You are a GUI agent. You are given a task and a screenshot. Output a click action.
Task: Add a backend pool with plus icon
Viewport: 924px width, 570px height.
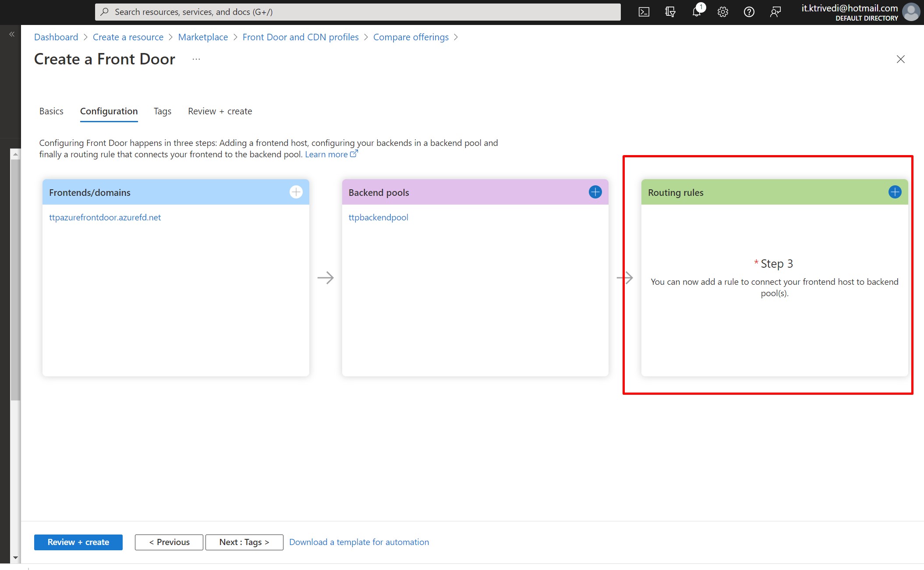(595, 192)
